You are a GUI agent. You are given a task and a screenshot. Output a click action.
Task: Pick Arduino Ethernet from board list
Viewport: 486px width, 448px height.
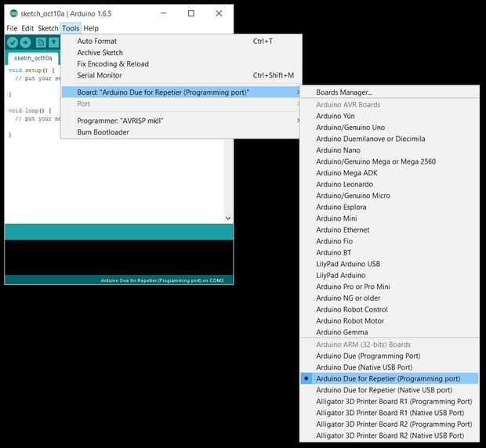point(390,229)
